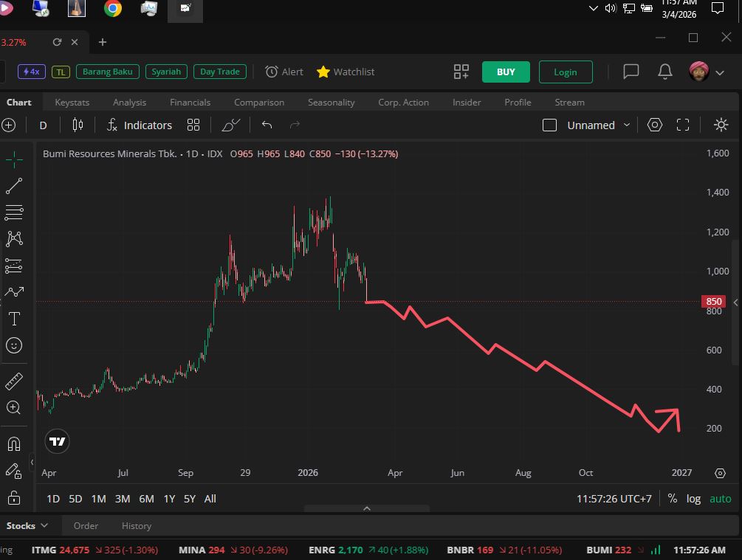The image size is (742, 560).
Task: Open indicator templates grid
Action: 193,125
